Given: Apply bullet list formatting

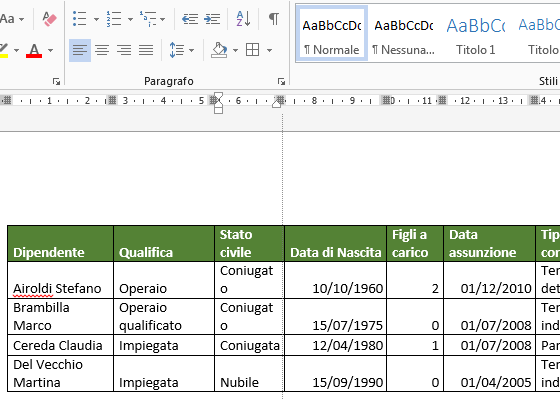Looking at the screenshot, I should (x=79, y=19).
